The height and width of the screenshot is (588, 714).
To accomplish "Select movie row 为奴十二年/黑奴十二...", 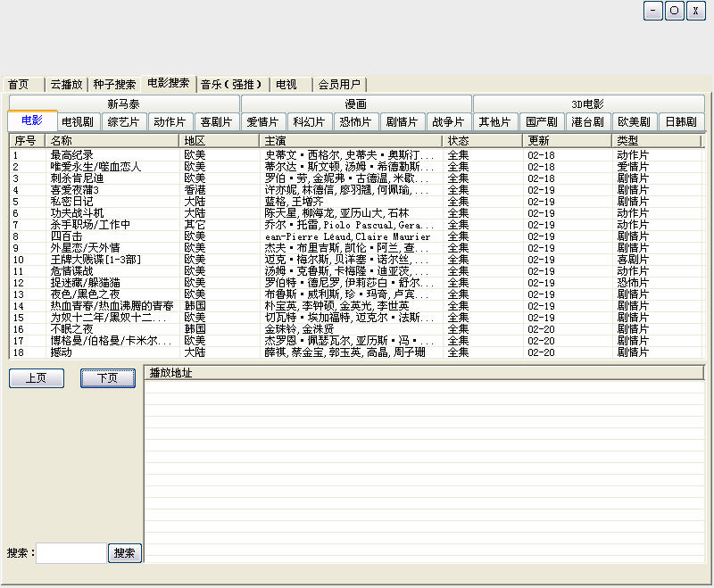I will point(356,318).
